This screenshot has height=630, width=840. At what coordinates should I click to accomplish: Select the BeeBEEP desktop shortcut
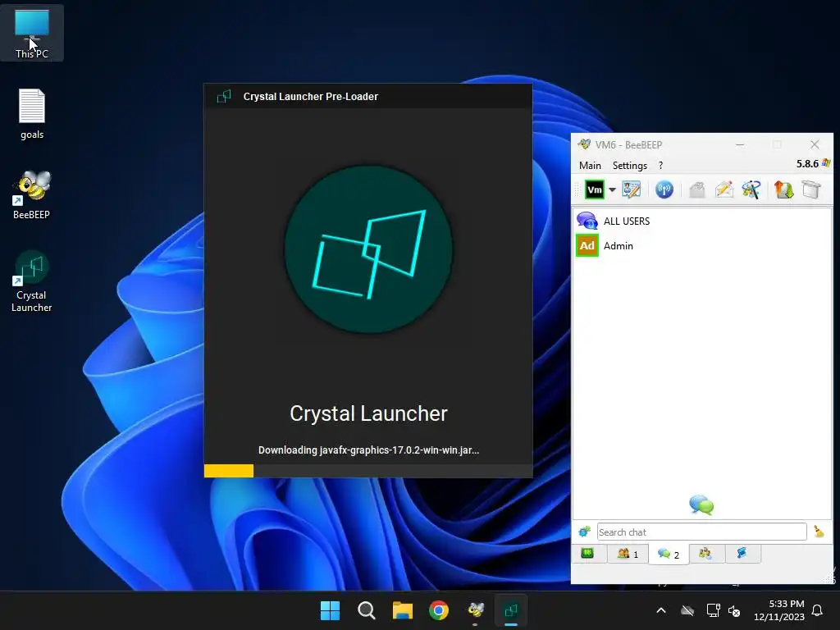[32, 195]
